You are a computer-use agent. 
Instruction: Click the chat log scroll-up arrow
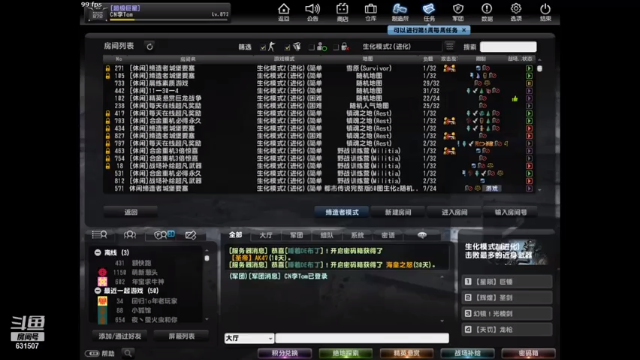442,277
